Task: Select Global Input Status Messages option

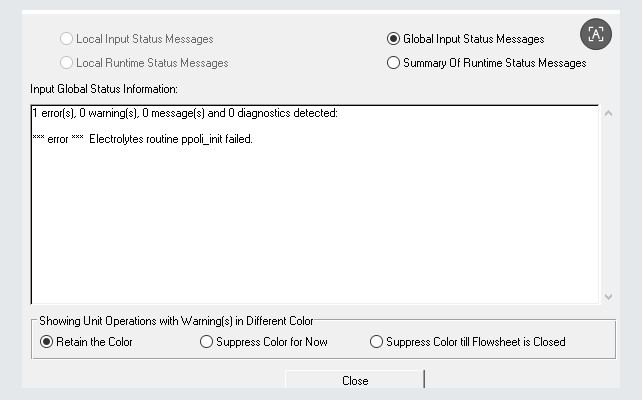Action: [393, 39]
